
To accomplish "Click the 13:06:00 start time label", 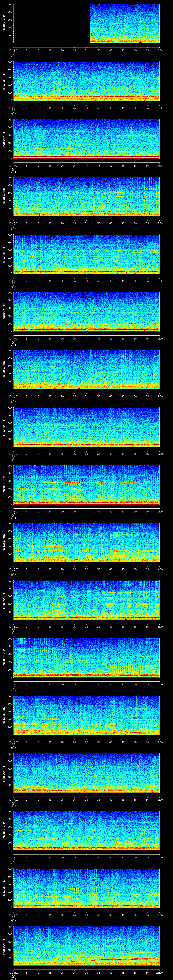I will (13, 166).
